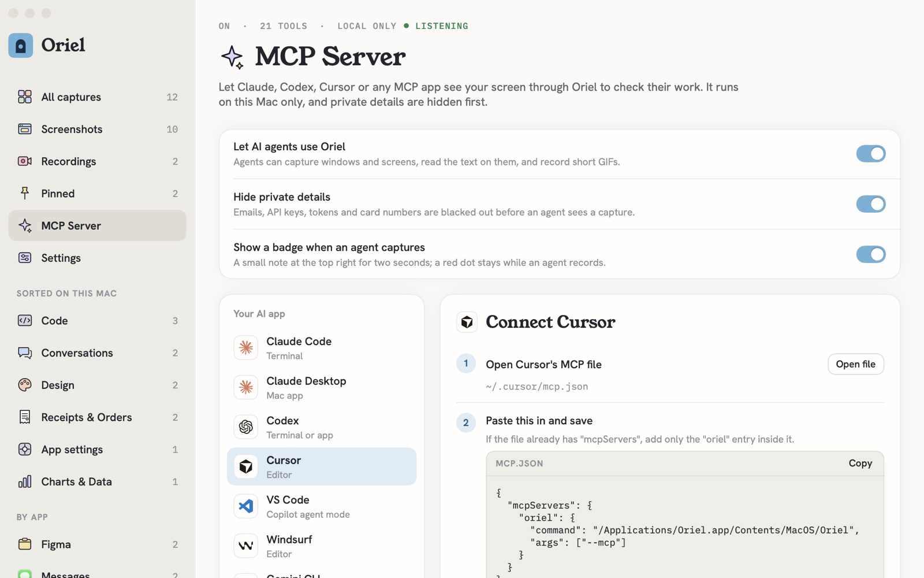Click the Pinned pin icon
Screen dimensions: 924x578
pos(25,193)
